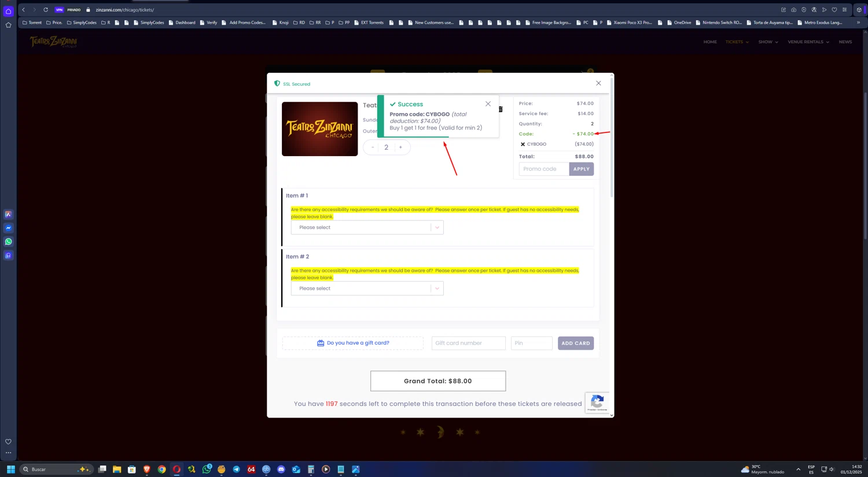
Task: Delete the ticket item with trash icon
Action: pos(501,109)
